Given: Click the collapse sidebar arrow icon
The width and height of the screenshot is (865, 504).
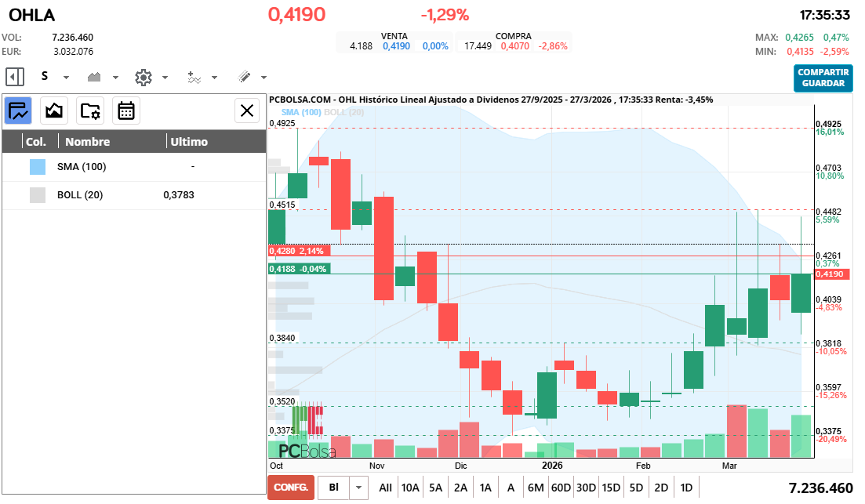Looking at the screenshot, I should (14, 76).
